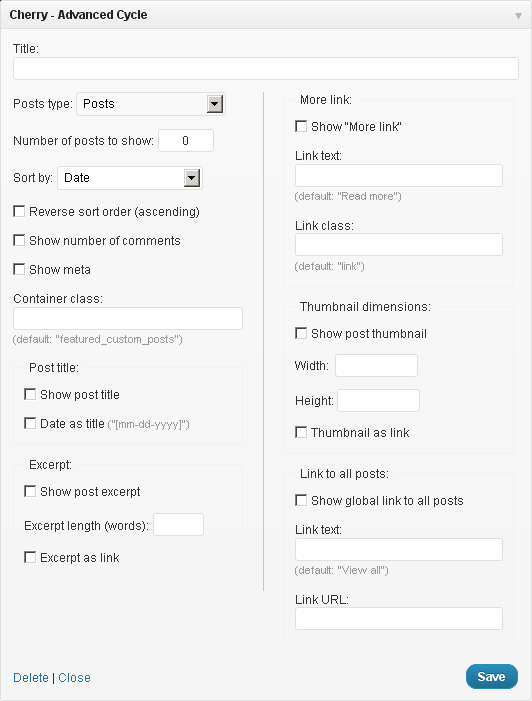The image size is (532, 701).
Task: Click the Delete link
Action: (x=31, y=678)
